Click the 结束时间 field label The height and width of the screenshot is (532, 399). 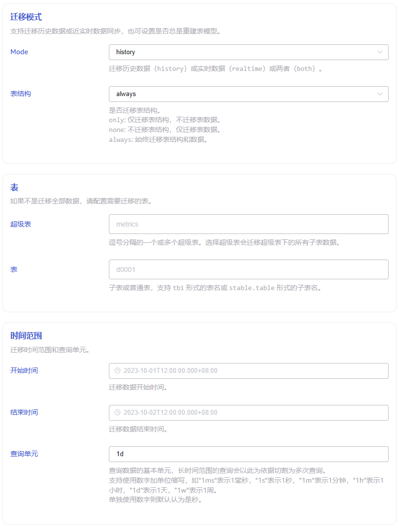coord(24,412)
